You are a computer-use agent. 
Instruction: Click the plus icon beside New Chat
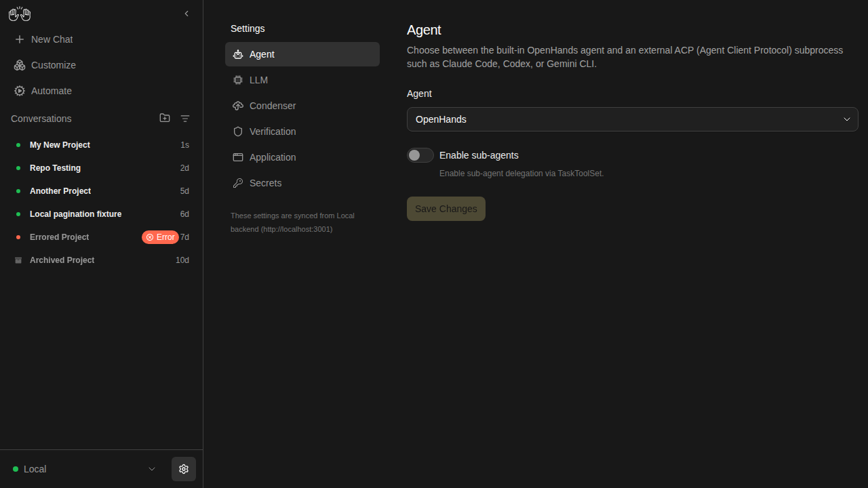[x=19, y=39]
